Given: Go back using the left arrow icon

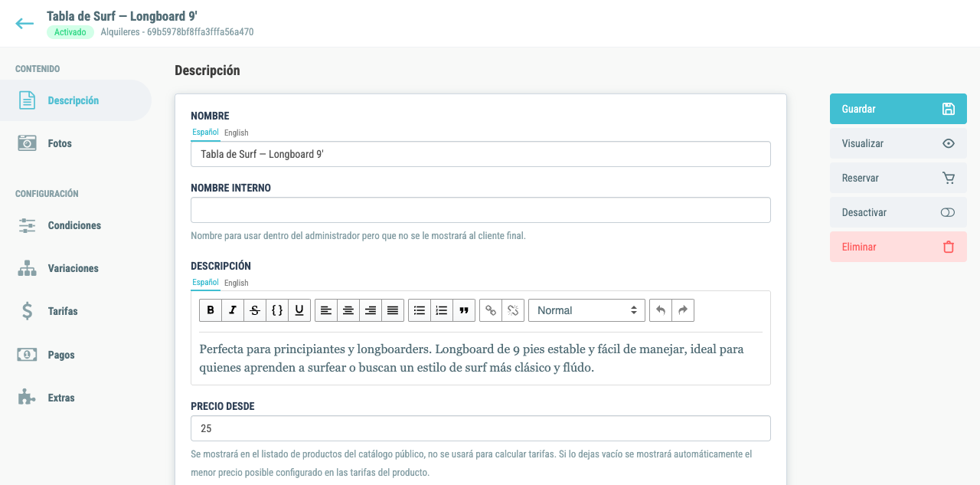Looking at the screenshot, I should tap(24, 24).
